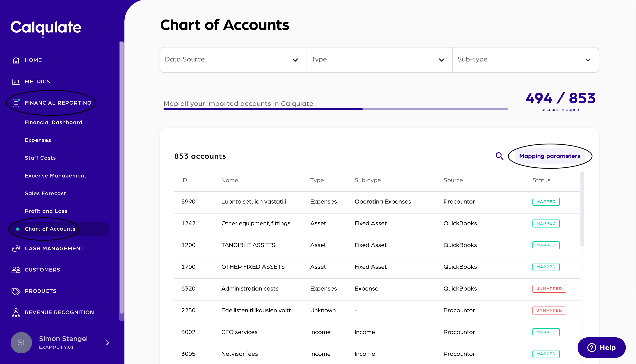Viewport: 636px width, 364px height.
Task: Click the Financial Reporting document icon
Action: (x=16, y=103)
